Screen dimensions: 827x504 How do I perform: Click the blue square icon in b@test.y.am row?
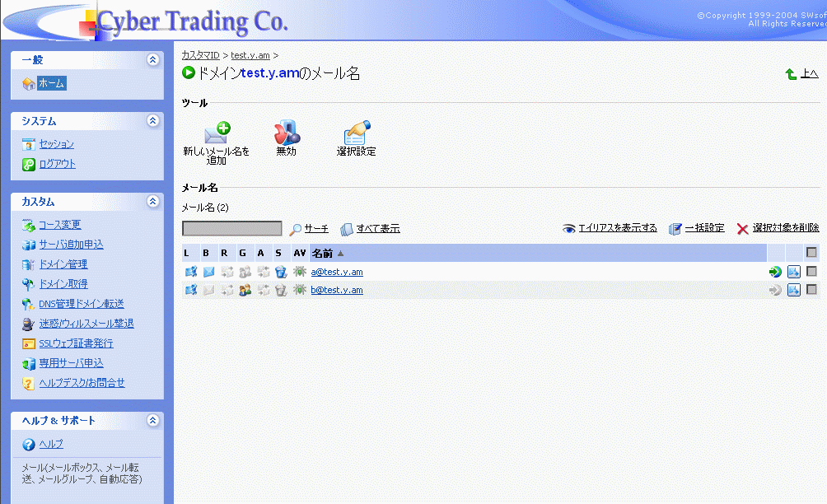(x=794, y=290)
